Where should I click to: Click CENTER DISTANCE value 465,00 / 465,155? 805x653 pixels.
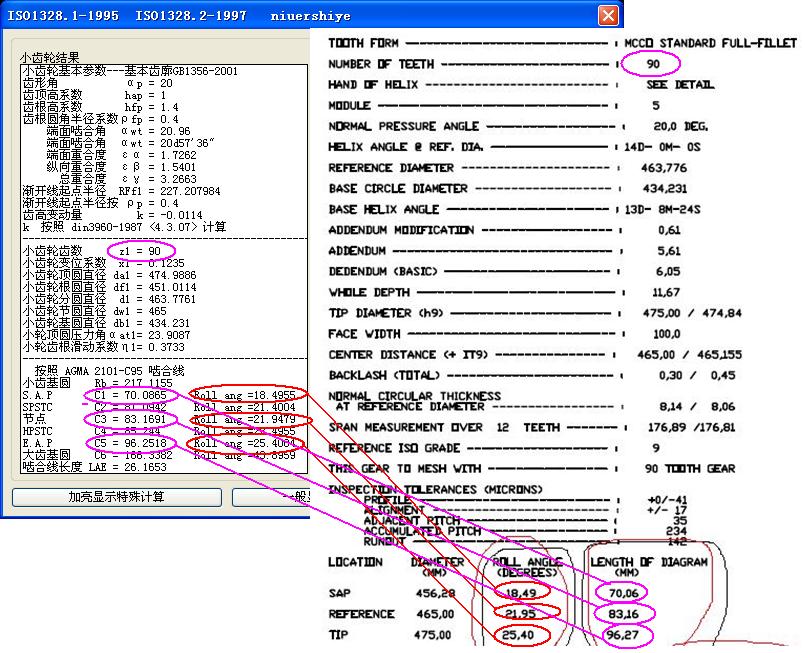click(689, 355)
